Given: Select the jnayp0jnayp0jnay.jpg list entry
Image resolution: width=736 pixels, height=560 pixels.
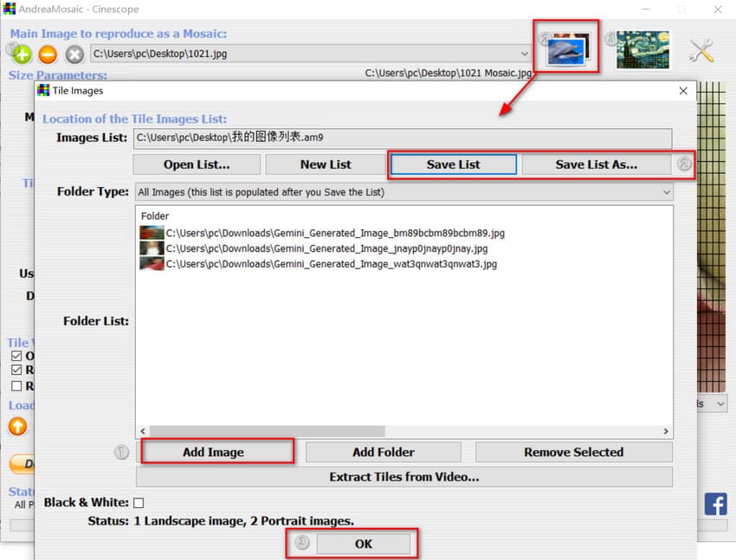Looking at the screenshot, I should coord(326,248).
